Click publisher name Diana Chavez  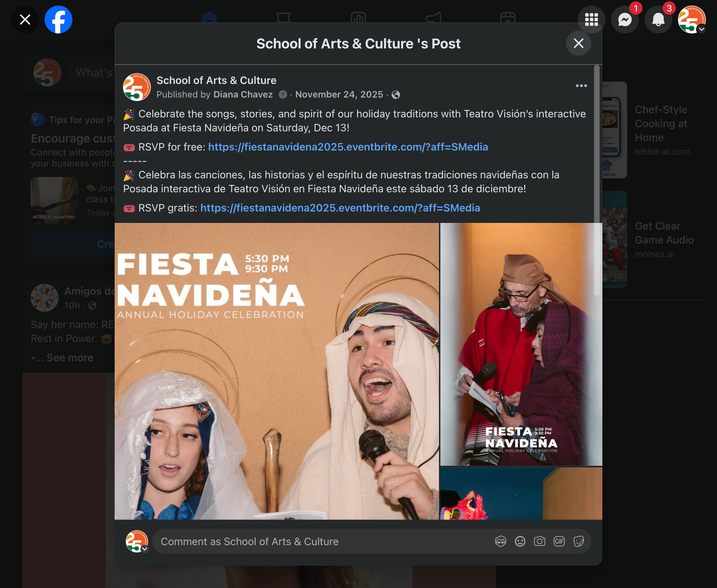click(243, 95)
